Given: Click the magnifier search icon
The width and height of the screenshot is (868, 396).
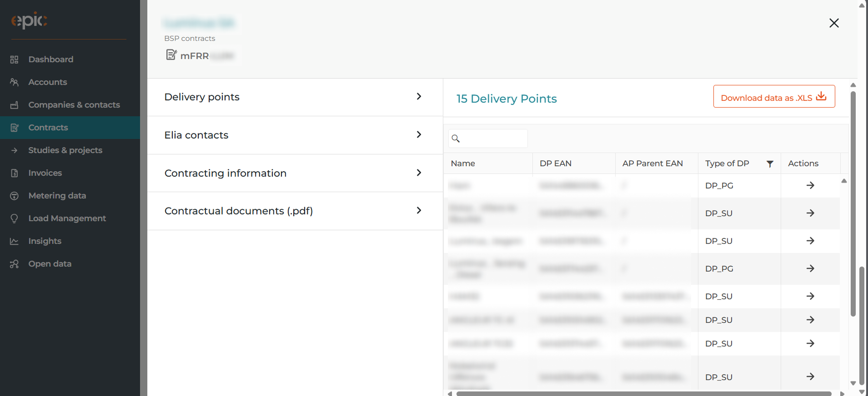Looking at the screenshot, I should [456, 139].
